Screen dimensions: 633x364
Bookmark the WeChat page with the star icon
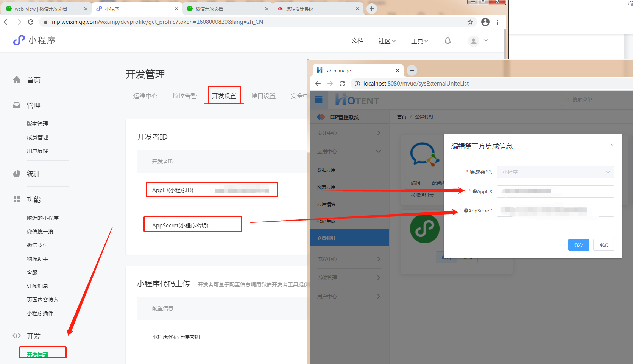click(x=470, y=22)
